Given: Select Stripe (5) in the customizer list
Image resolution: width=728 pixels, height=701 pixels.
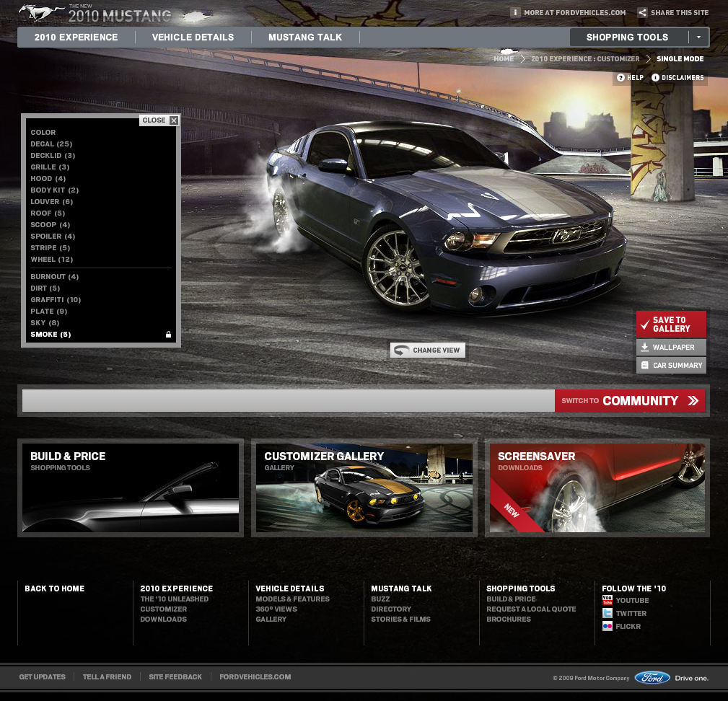Looking at the screenshot, I should 51,248.
